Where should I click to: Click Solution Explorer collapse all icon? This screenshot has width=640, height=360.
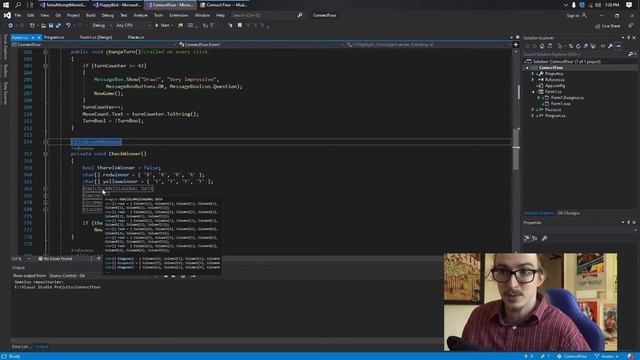tap(586, 46)
